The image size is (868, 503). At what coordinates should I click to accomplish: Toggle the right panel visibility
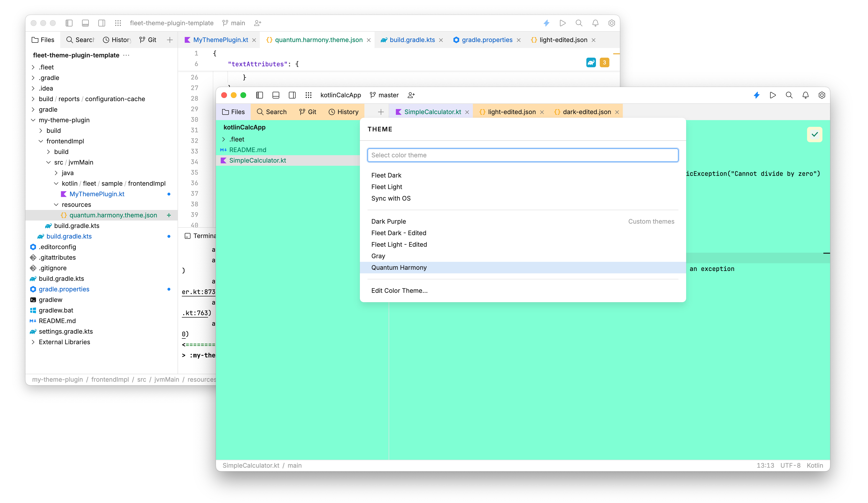click(292, 95)
